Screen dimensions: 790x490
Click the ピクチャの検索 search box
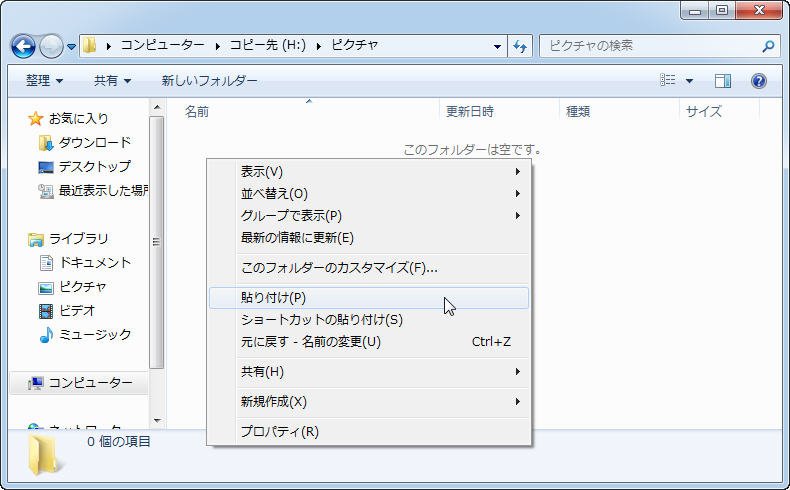(658, 46)
